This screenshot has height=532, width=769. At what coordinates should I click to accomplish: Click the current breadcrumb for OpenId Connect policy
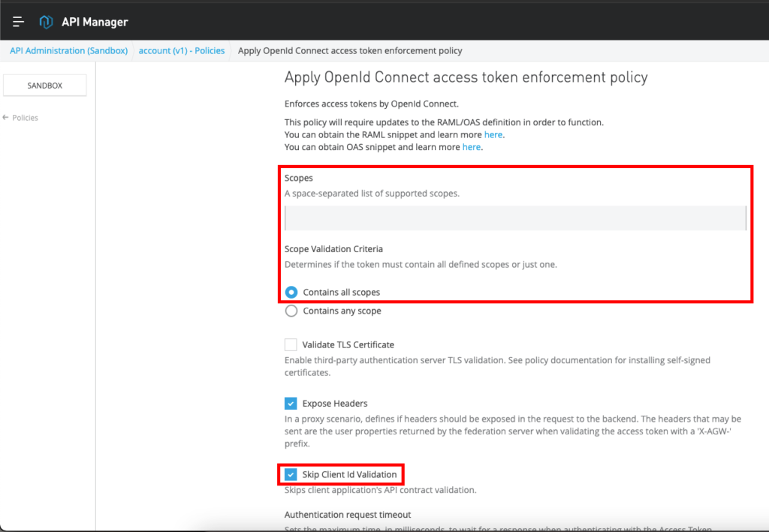click(350, 51)
